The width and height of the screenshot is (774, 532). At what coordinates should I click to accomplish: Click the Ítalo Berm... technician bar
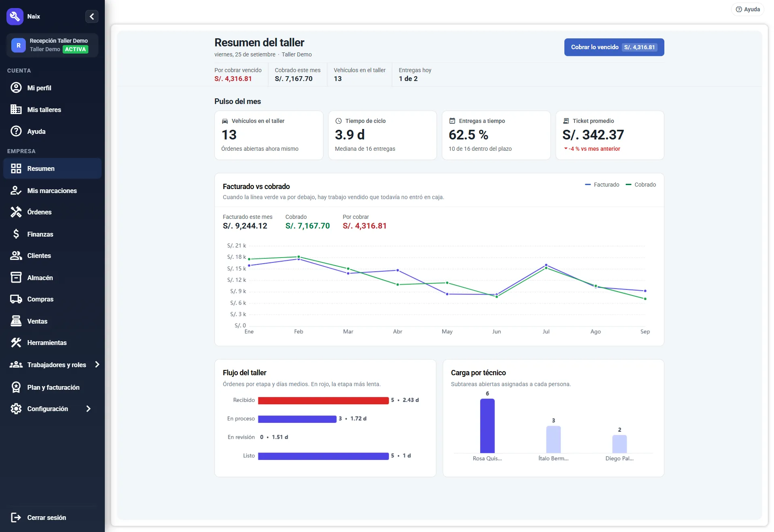[553, 439]
